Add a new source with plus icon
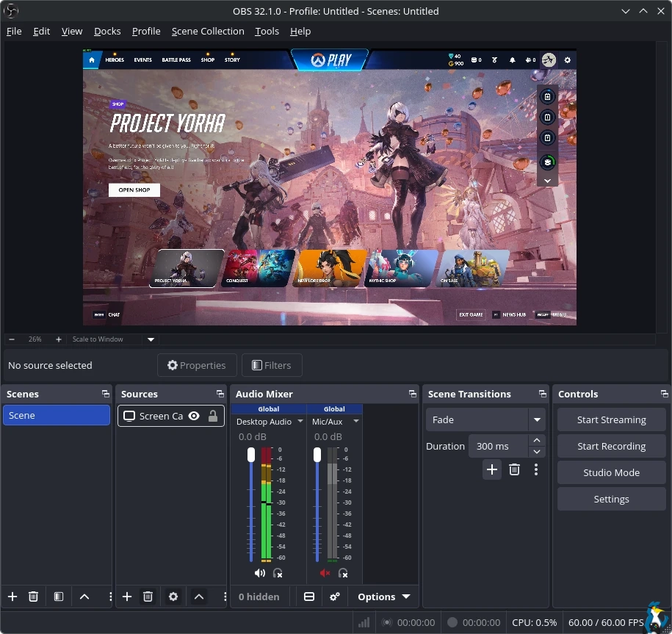672x634 pixels. tap(126, 597)
